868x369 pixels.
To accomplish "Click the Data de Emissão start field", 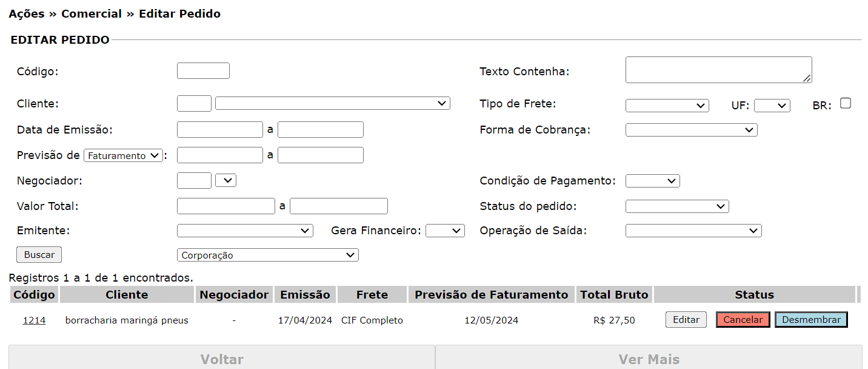I will click(x=219, y=130).
